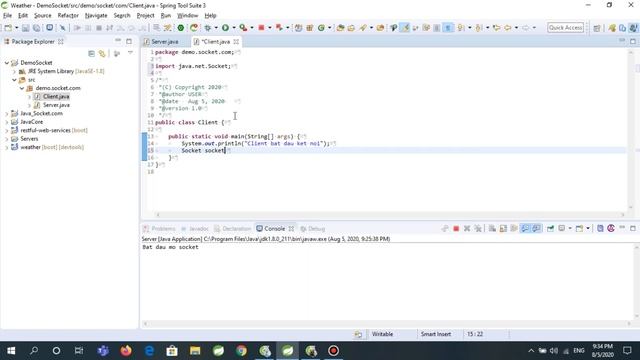Toggle Scroll Lock in Console toolbar
The image size is (640, 360).
click(x=503, y=229)
